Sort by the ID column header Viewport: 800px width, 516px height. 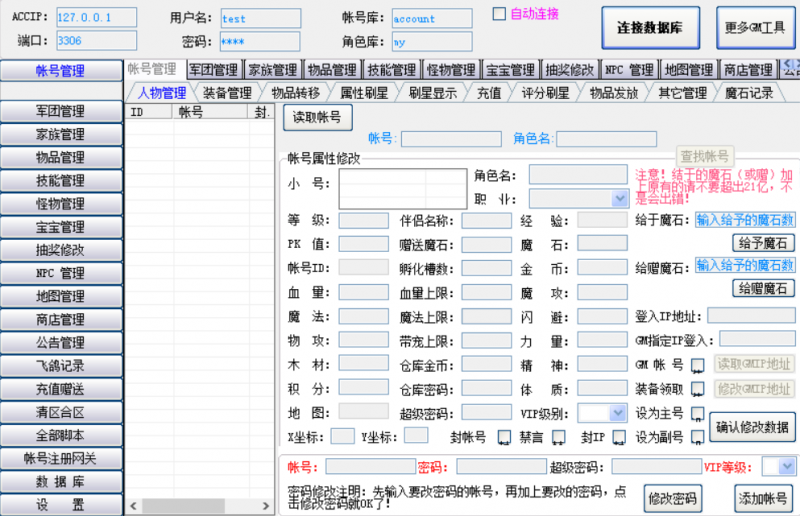coord(148,112)
